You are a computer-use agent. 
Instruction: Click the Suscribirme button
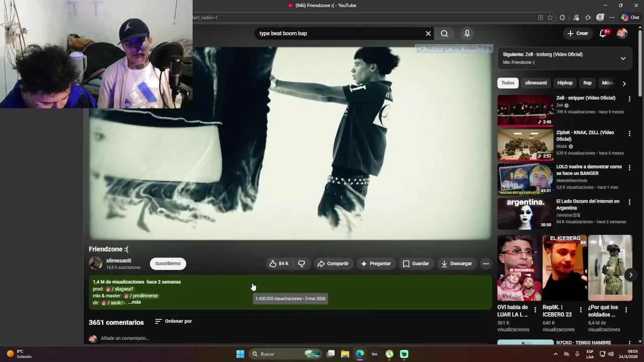(168, 263)
